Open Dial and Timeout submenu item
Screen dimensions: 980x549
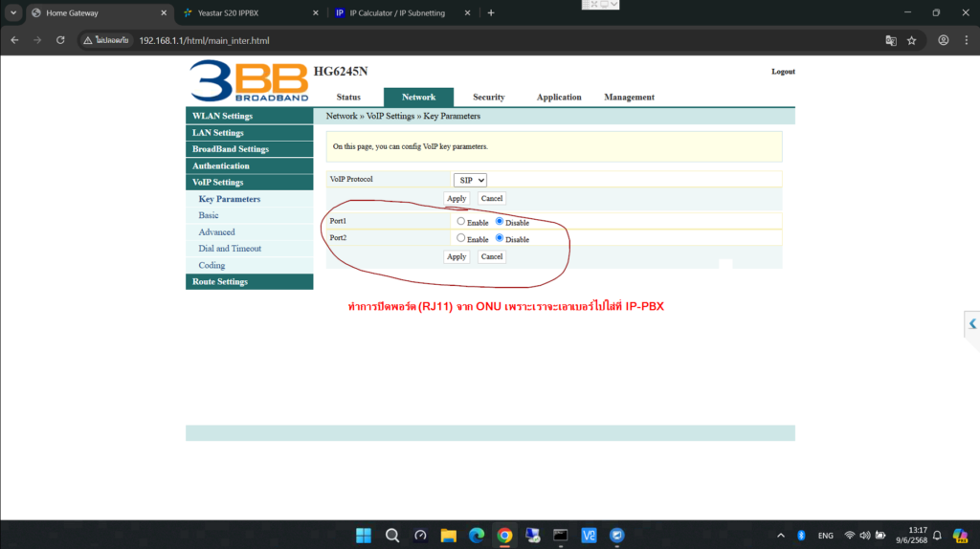pos(230,249)
